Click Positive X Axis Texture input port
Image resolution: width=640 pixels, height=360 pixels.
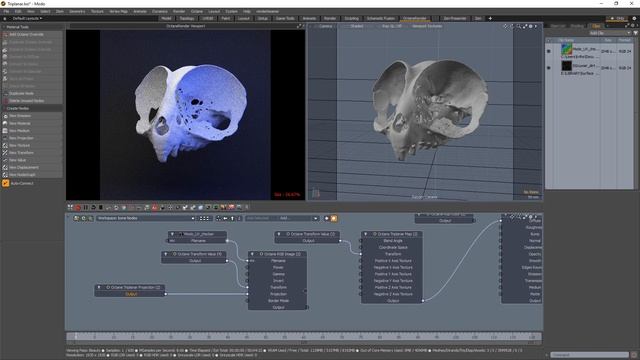(x=360, y=261)
